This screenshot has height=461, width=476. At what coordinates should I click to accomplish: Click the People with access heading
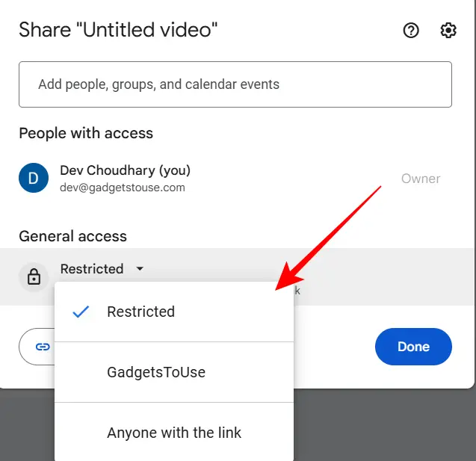[x=86, y=133]
